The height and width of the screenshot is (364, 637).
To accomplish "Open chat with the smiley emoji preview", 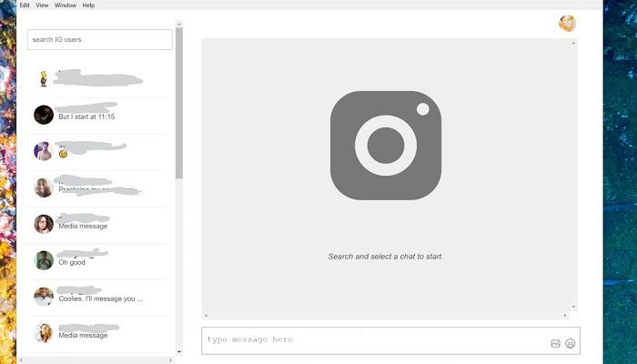I will pyautogui.click(x=96, y=152).
